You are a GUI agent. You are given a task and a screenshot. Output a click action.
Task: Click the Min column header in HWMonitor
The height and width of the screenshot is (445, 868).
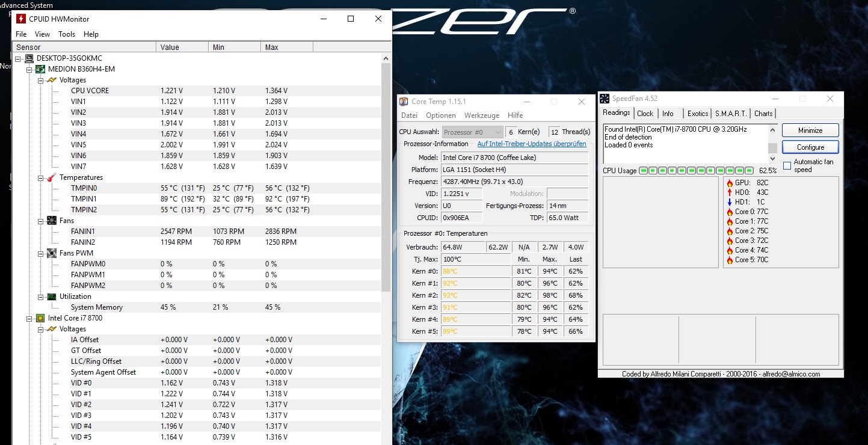click(235, 48)
